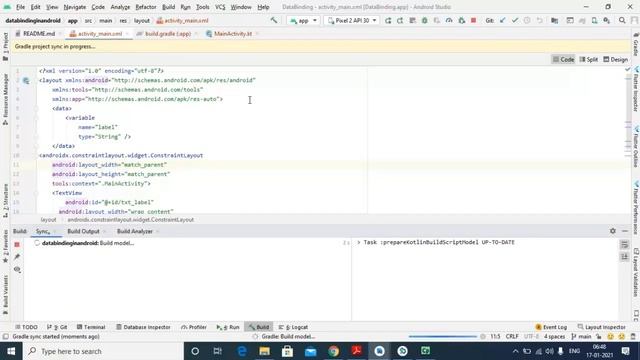Show hidden system tray icons chevron

click(515, 351)
